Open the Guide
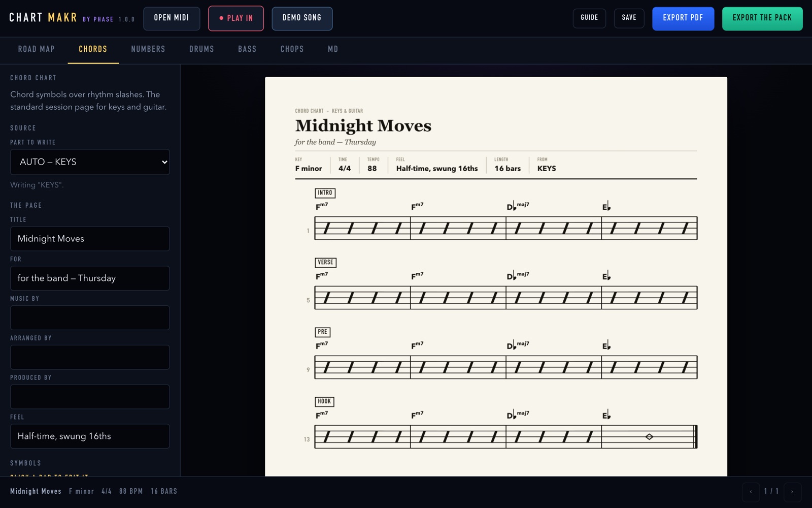 tap(589, 18)
